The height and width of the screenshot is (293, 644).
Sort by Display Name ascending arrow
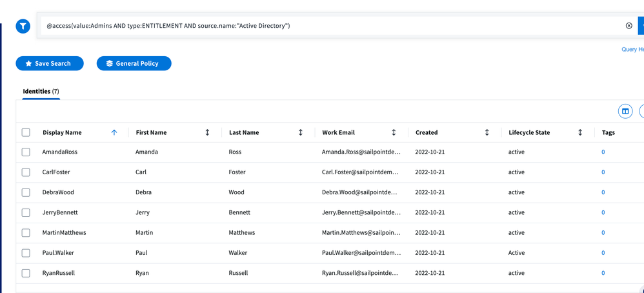[114, 132]
